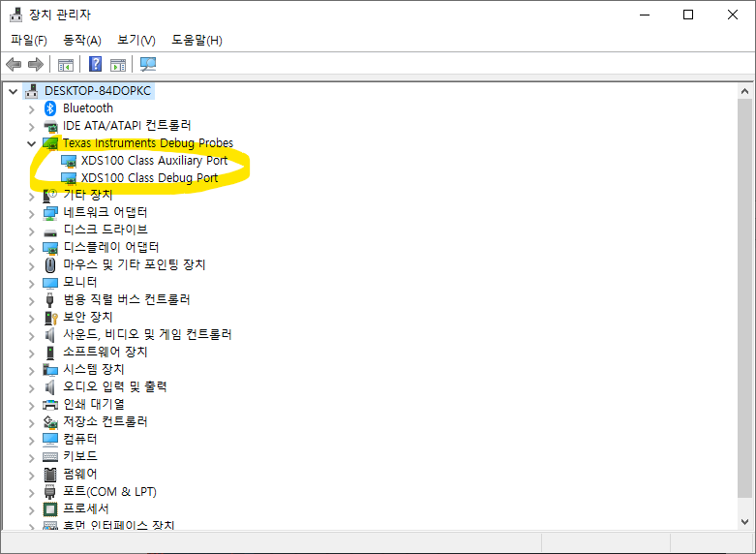756x554 pixels.
Task: Select the 모니터 label
Action: coord(80,282)
